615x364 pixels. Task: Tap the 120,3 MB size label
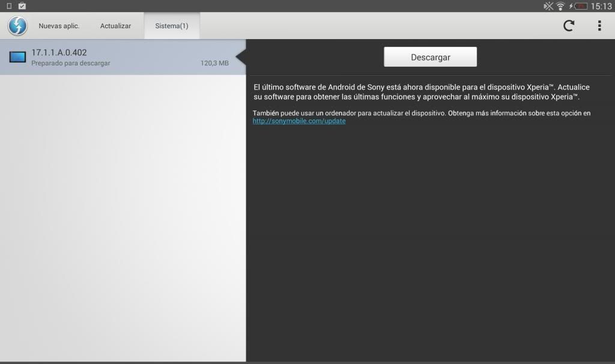[x=214, y=63]
